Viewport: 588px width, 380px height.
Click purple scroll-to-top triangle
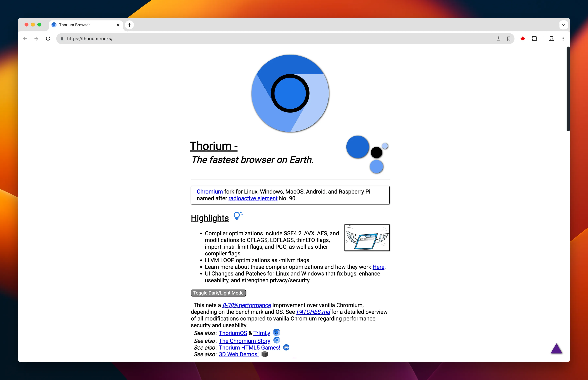[x=556, y=349]
